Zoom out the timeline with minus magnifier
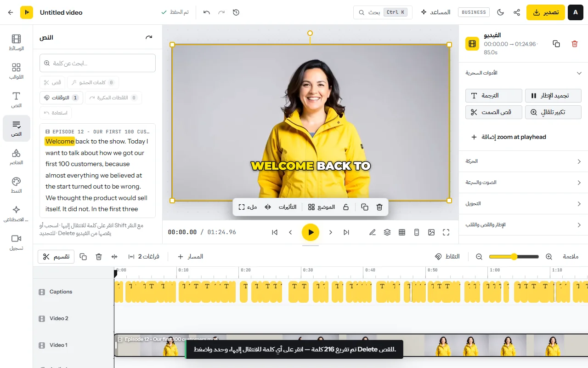Viewport: 588px width, 368px height. (479, 257)
